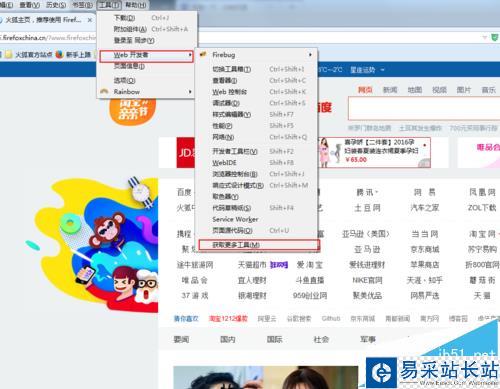
Task: Click the JD logo banner
Action: pos(186,153)
